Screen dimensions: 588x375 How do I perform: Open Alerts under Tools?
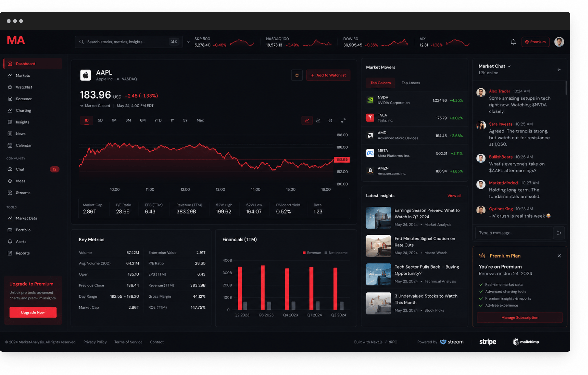(x=33, y=242)
